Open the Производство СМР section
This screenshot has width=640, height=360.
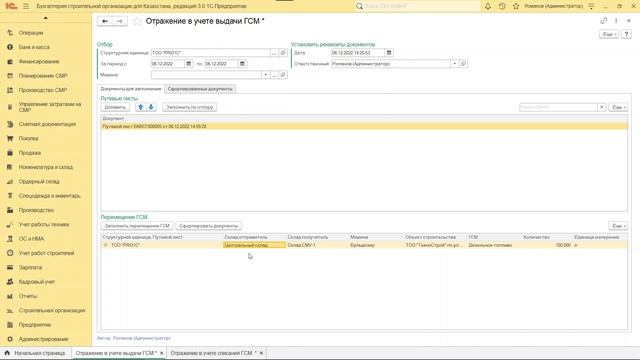(42, 90)
